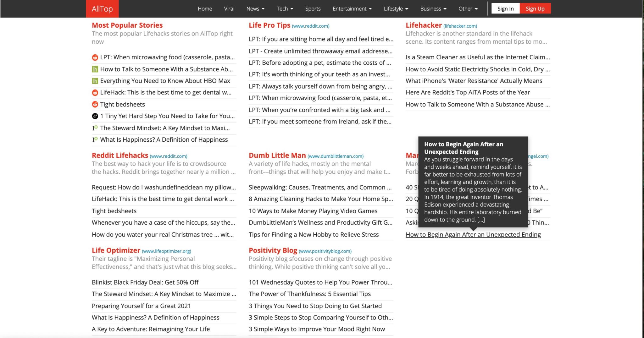Open 'Request: How do I wash clean my pillow' story
Viewport: 644px width, 338px height.
coord(164,187)
